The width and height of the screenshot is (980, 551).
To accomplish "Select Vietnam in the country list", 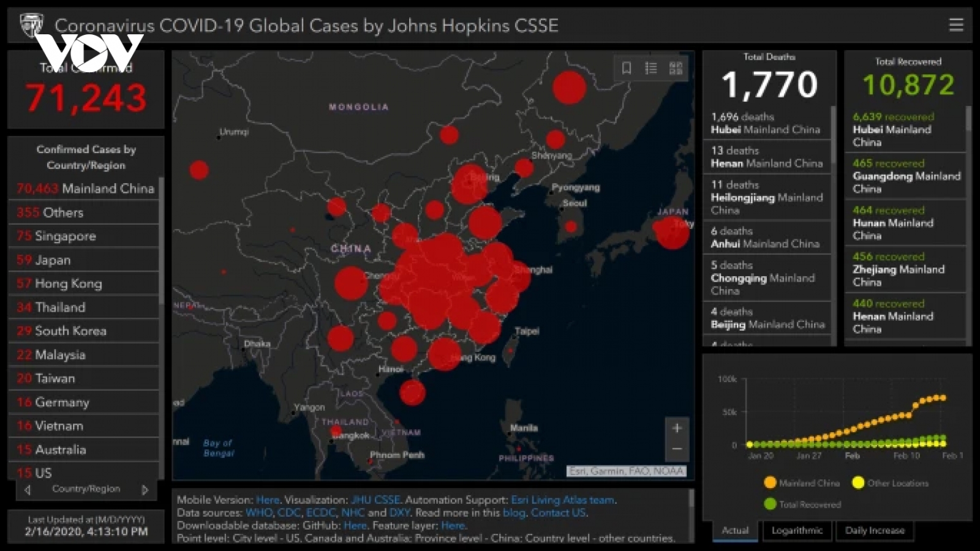I will [x=84, y=425].
